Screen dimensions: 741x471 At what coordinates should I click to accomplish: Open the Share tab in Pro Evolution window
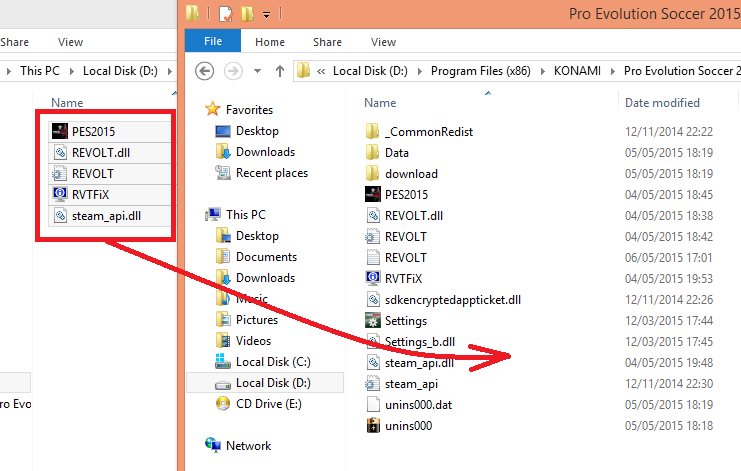pyautogui.click(x=327, y=42)
